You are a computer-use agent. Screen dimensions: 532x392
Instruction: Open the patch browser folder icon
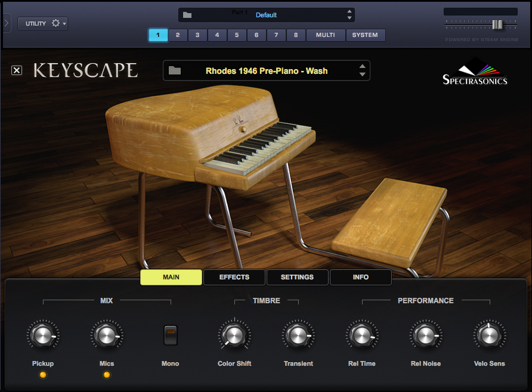pos(175,70)
